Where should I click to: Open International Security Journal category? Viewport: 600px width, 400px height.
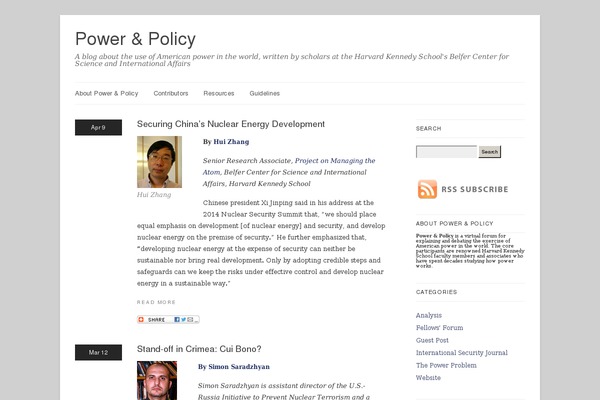[461, 353]
